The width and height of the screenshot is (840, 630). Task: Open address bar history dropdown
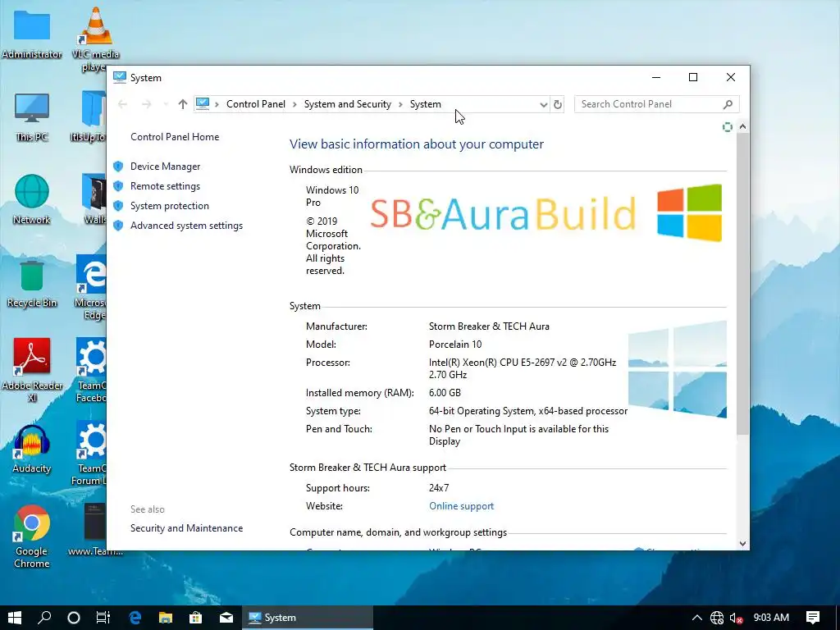point(543,104)
